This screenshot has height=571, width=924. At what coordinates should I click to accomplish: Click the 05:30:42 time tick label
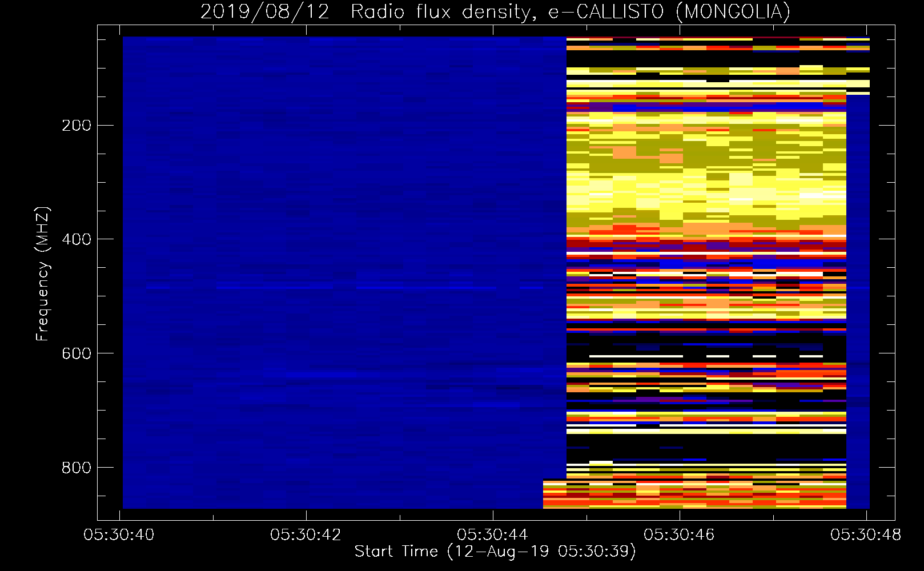coord(306,535)
